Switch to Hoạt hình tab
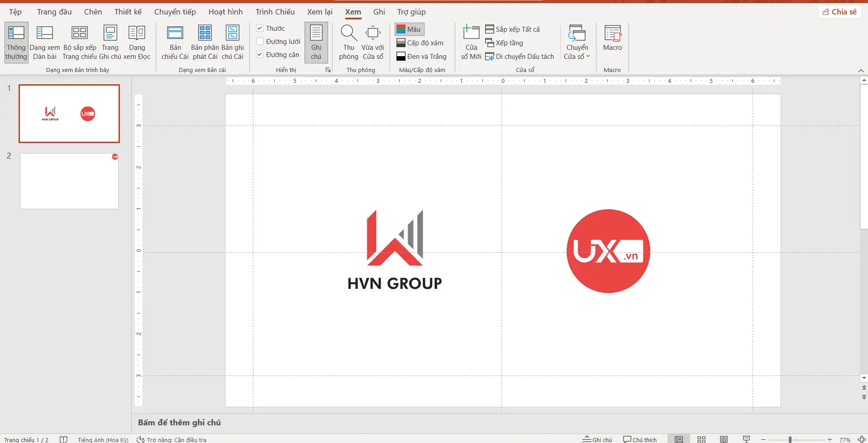The height and width of the screenshot is (443, 868). [x=226, y=12]
